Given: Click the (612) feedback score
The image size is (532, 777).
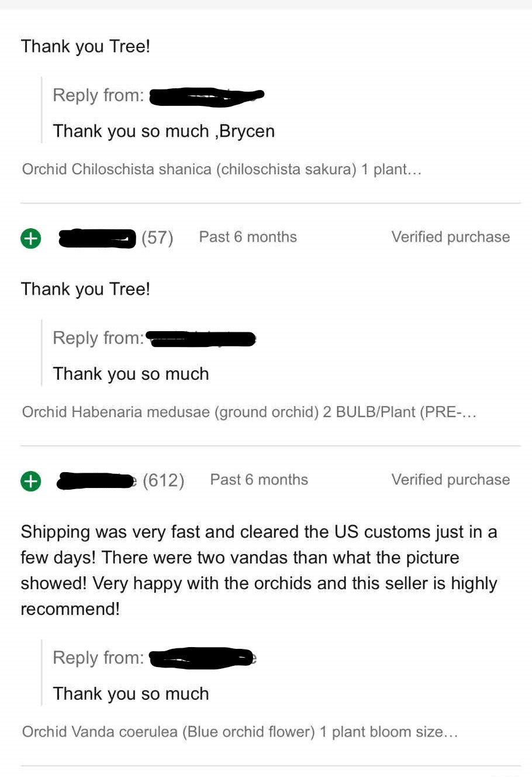Looking at the screenshot, I should point(163,481).
